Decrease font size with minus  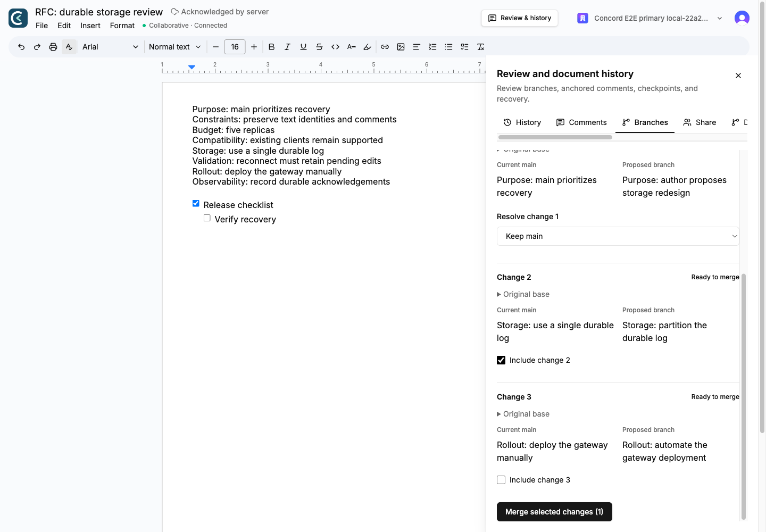point(215,47)
